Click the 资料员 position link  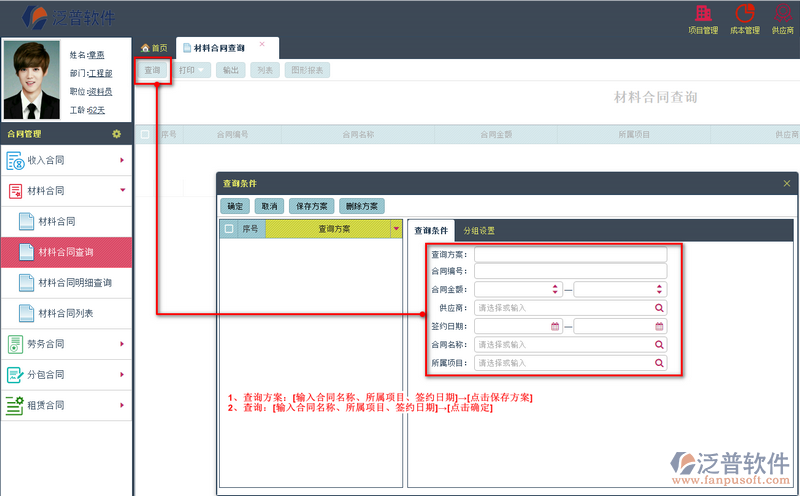click(101, 92)
